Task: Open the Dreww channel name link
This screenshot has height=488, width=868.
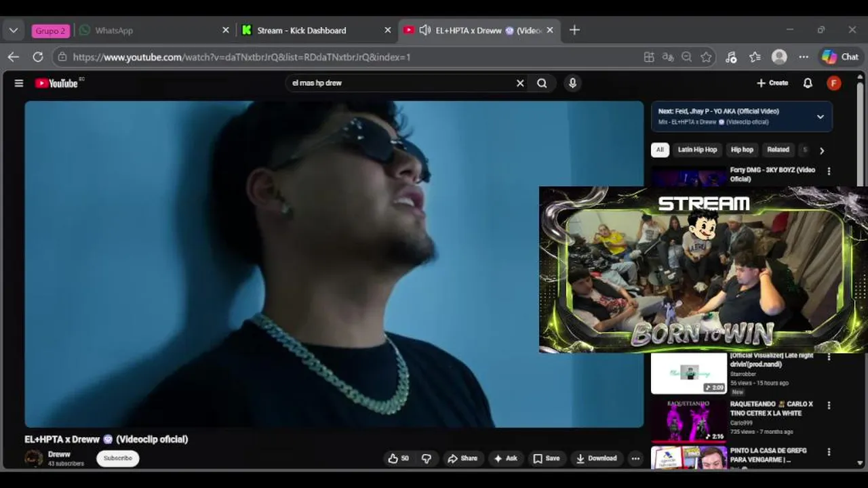Action: click(x=59, y=454)
